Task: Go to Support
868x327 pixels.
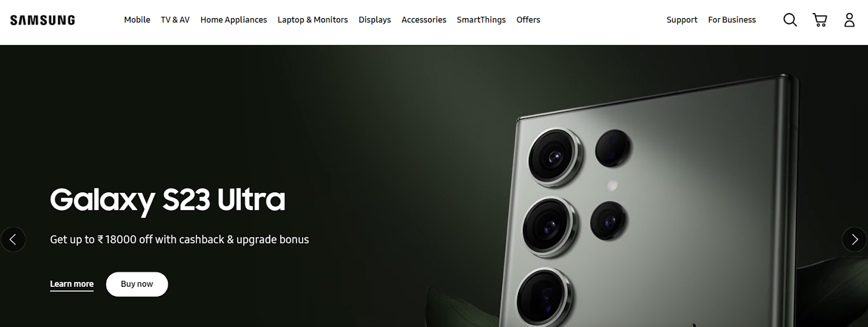Action: pyautogui.click(x=682, y=20)
